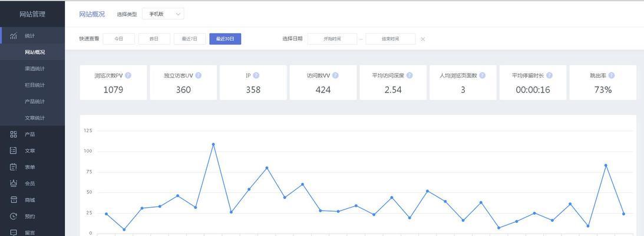Click the 留言 message icon in sidebar
Screen dimensions: 644x236
tap(14, 232)
